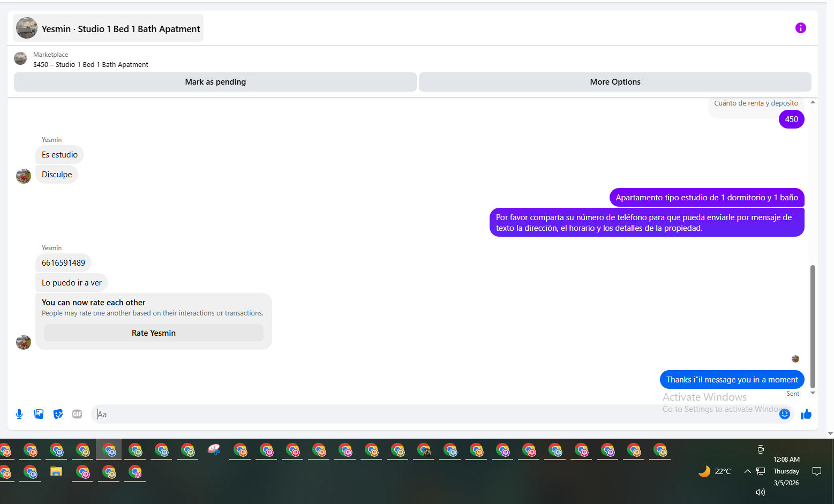Click the small seen-by avatar above the last message
This screenshot has width=834, height=504.
795,359
